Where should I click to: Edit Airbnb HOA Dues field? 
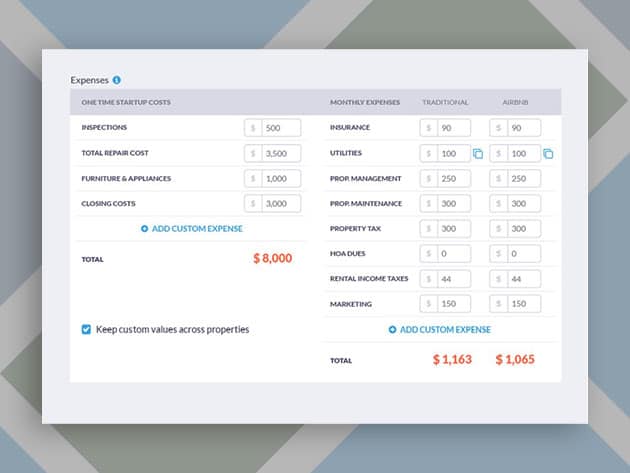click(523, 254)
